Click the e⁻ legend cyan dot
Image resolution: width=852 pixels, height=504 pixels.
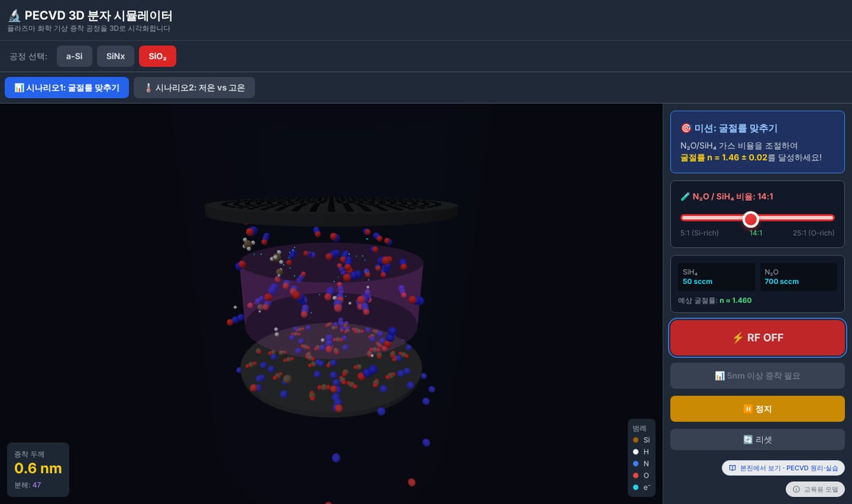(635, 487)
